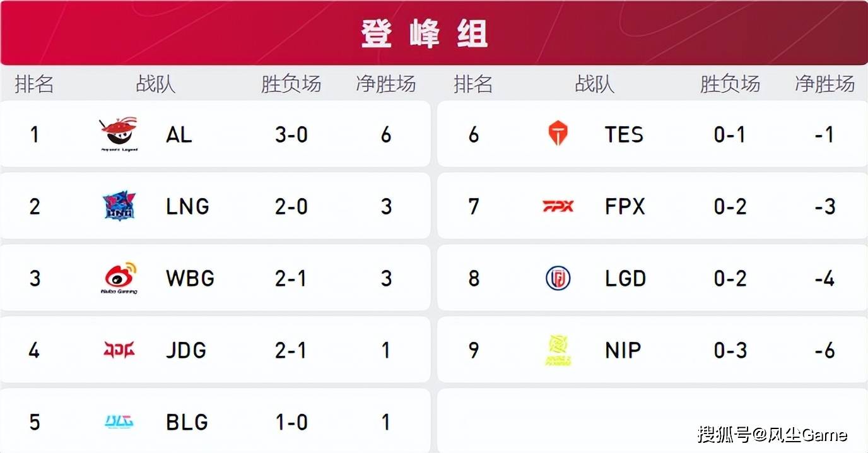Click the NIP team logo
This screenshot has width=868, height=453.
coord(558,351)
